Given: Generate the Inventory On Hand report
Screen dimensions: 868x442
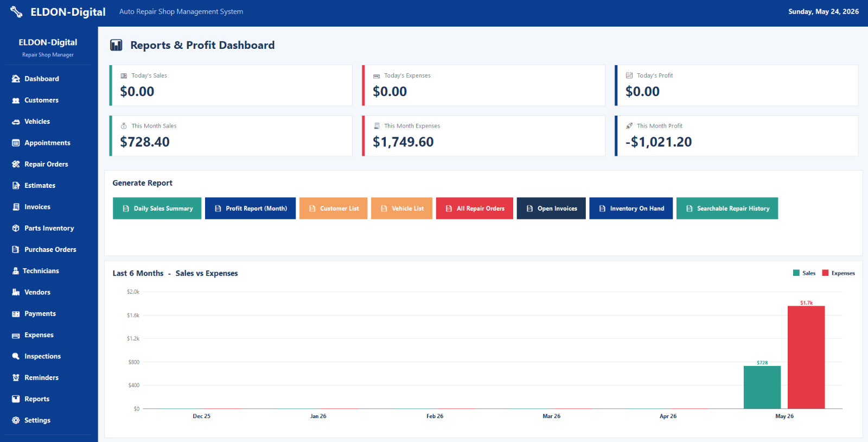Looking at the screenshot, I should (631, 209).
